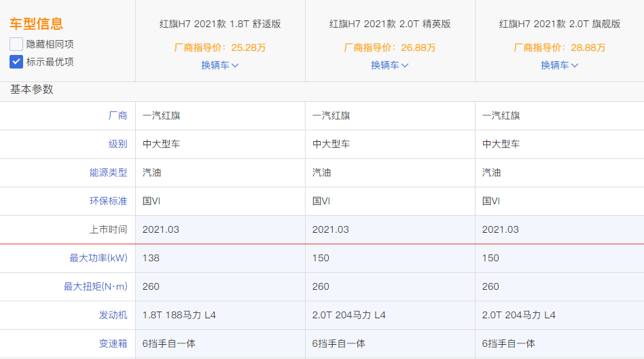Click the 发动机 parameter label

pyautogui.click(x=113, y=315)
